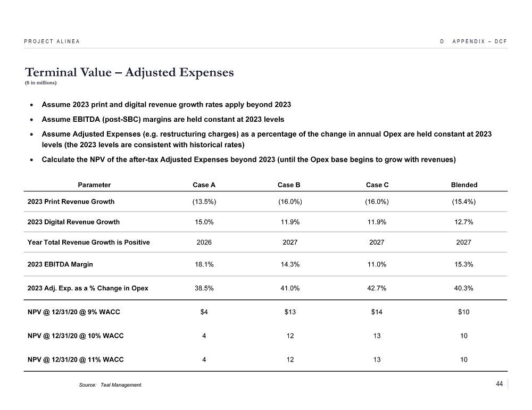Click the Year Total Revenue Growth is Positive label

(x=88, y=242)
